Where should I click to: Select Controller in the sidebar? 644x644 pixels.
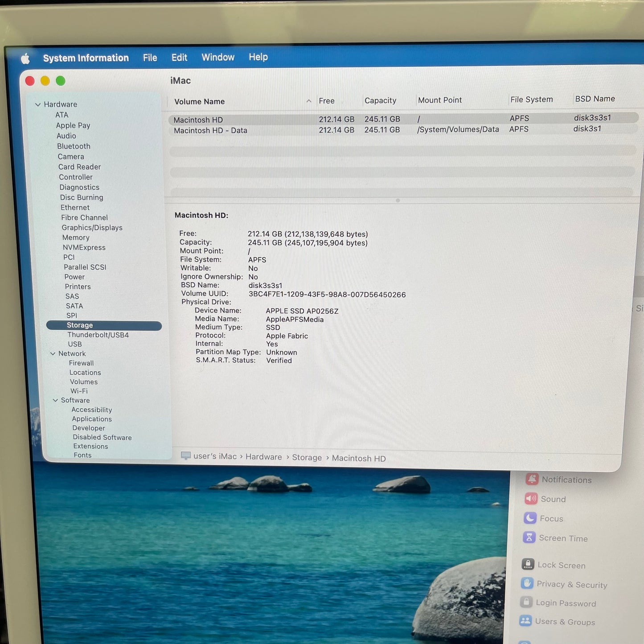(x=76, y=177)
